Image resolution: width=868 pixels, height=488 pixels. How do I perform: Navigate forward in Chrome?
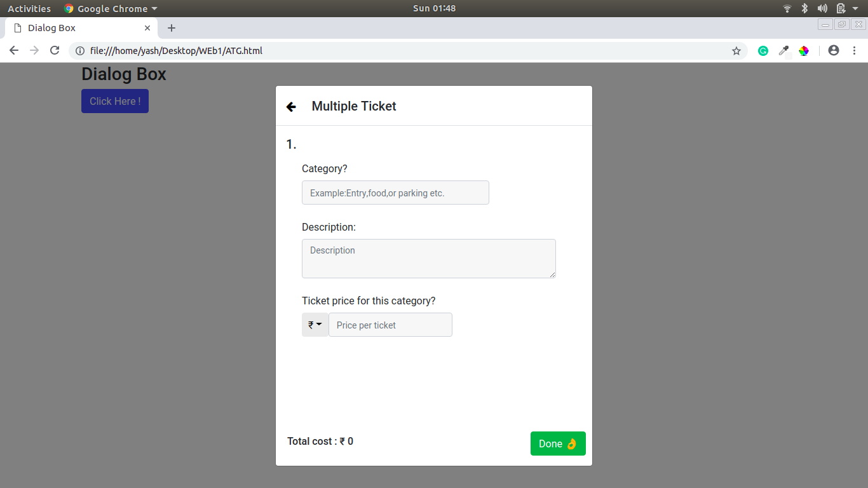pyautogui.click(x=34, y=50)
